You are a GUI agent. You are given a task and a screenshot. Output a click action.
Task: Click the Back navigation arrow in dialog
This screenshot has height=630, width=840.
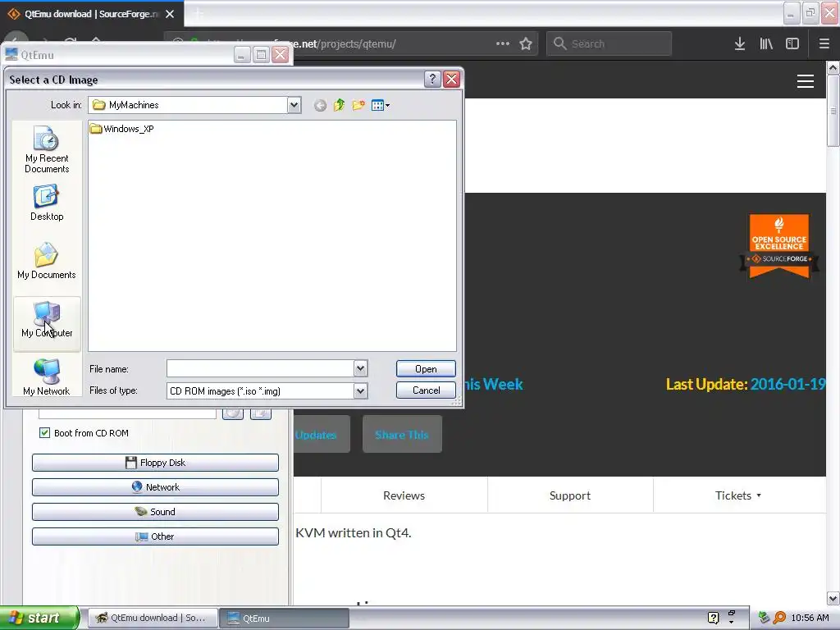[320, 106]
